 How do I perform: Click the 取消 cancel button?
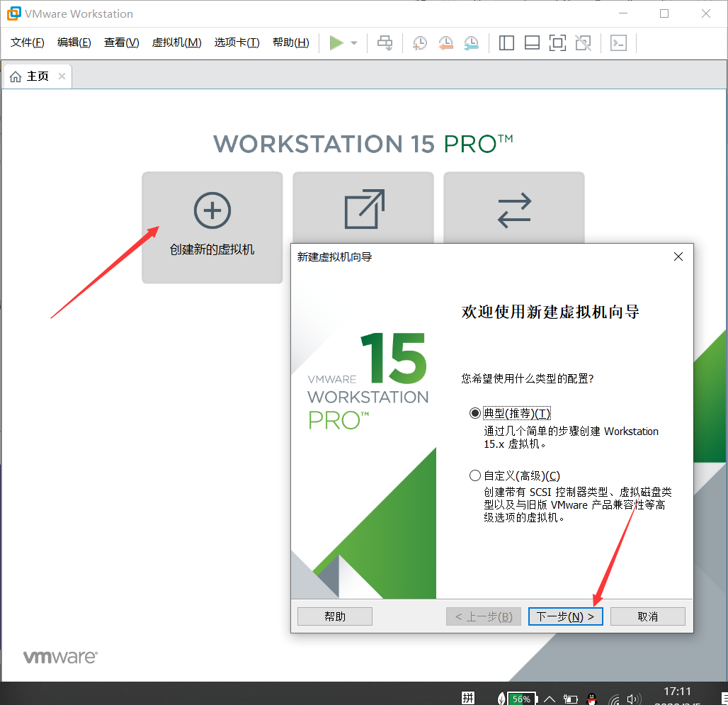648,616
